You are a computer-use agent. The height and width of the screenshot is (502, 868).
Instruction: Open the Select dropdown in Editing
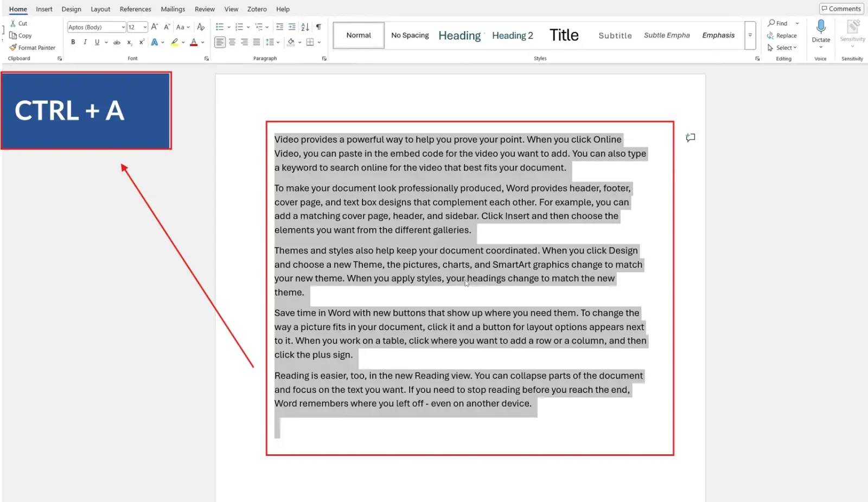point(782,48)
